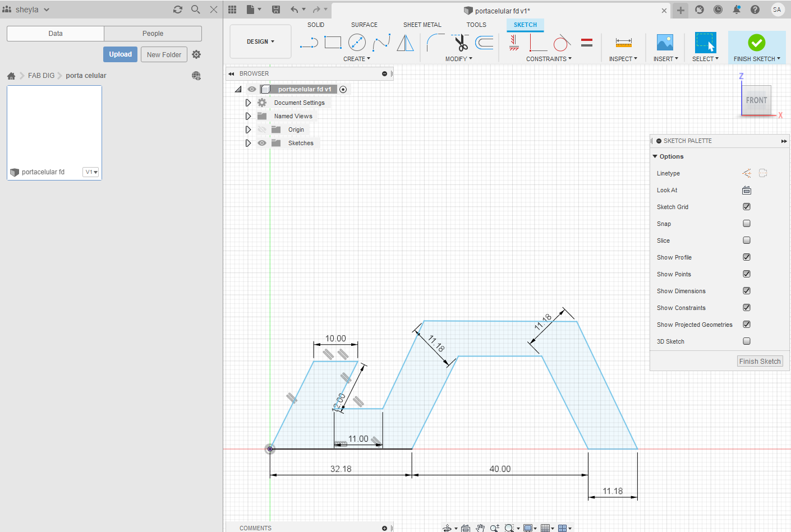Click the Upload button
791x532 pixels.
coord(120,54)
